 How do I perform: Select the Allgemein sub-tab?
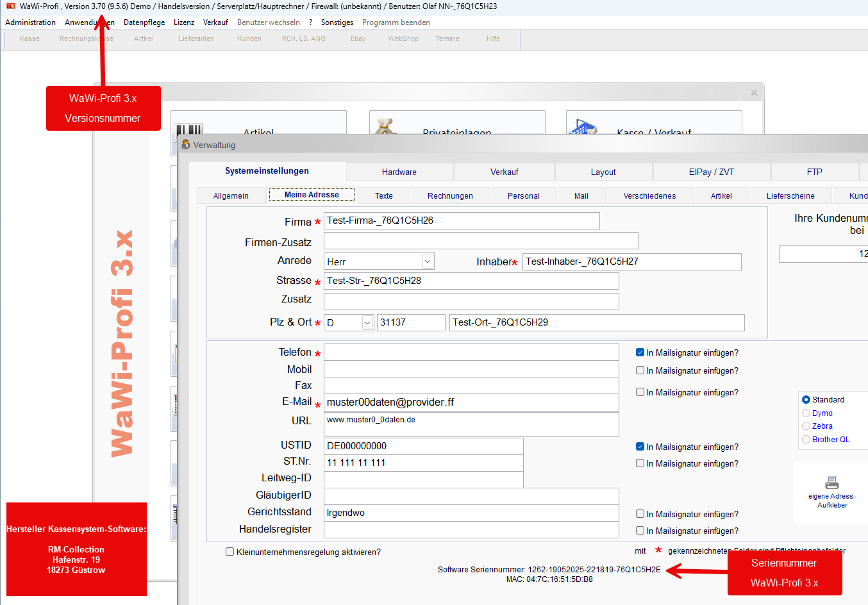[231, 196]
